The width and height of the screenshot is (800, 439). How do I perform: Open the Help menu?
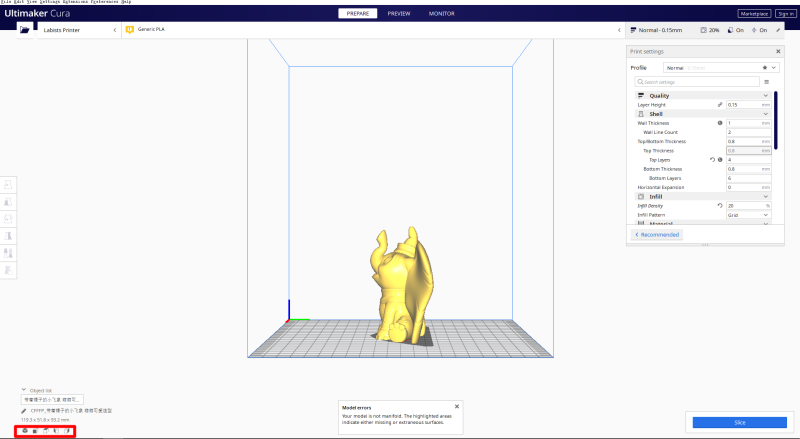pyautogui.click(x=126, y=2)
